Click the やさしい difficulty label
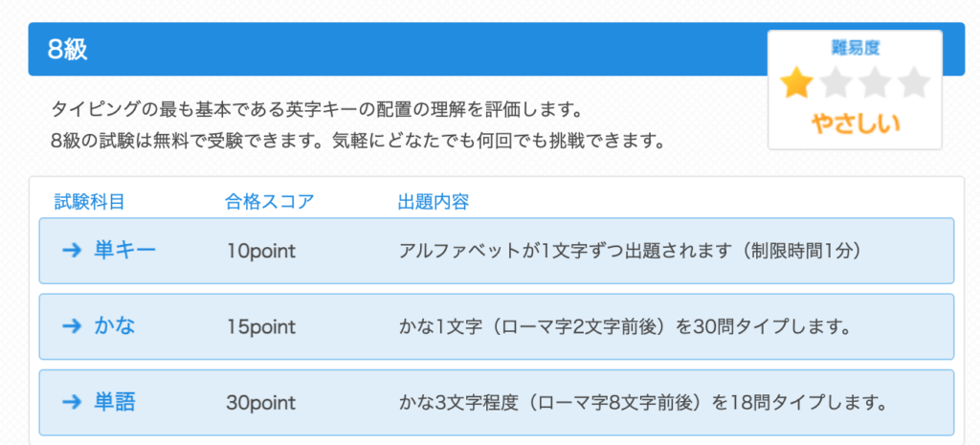This screenshot has width=980, height=445. click(855, 123)
